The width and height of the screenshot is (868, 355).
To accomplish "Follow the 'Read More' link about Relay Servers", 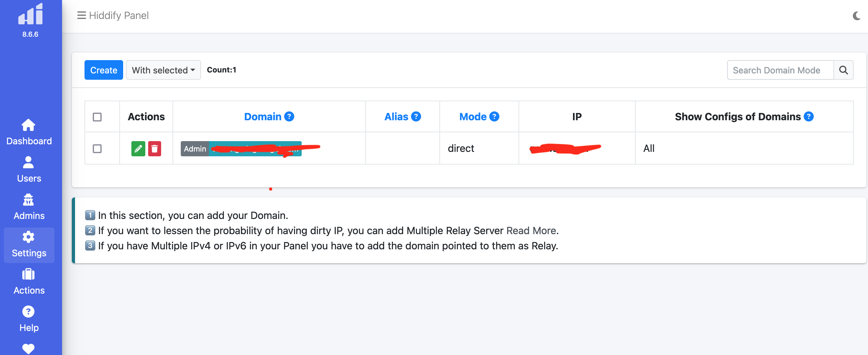I will pos(531,230).
